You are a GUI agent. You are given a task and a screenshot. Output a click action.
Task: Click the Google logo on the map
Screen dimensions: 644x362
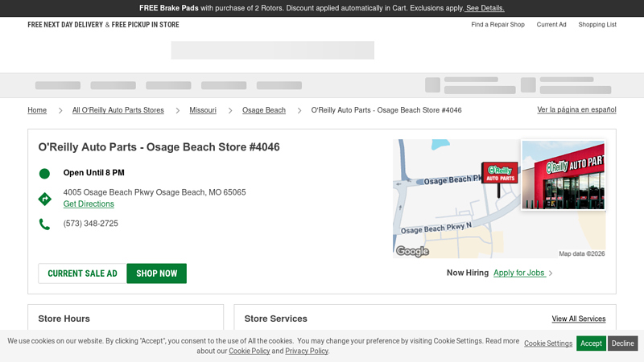click(412, 251)
